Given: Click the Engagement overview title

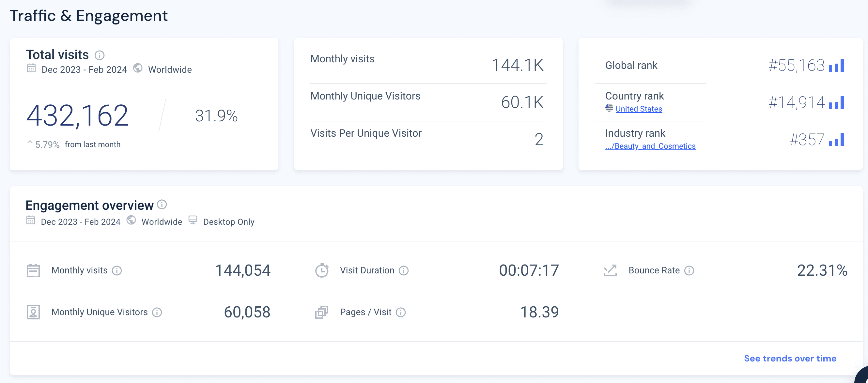Looking at the screenshot, I should coord(89,205).
